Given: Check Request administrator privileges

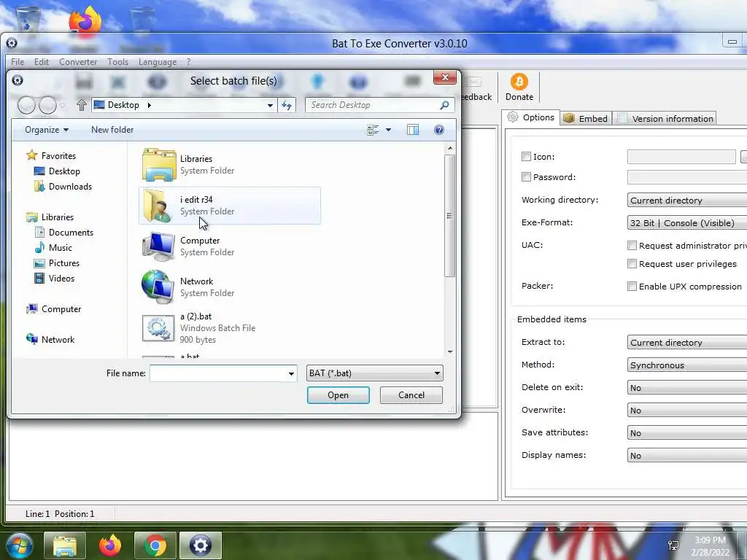Looking at the screenshot, I should pyautogui.click(x=632, y=246).
